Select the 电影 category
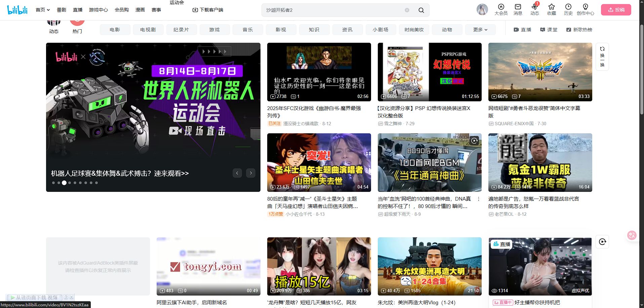644x308 pixels. (x=115, y=30)
